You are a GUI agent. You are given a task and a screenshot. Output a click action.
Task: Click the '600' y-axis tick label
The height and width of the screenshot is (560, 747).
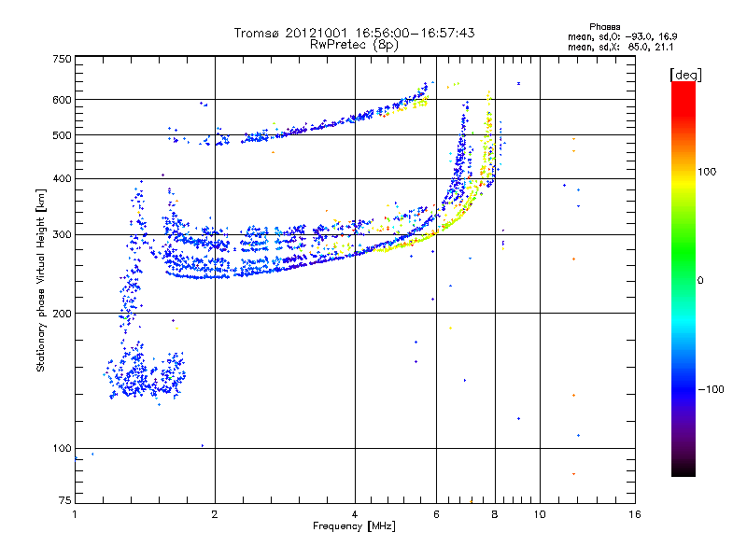62,100
